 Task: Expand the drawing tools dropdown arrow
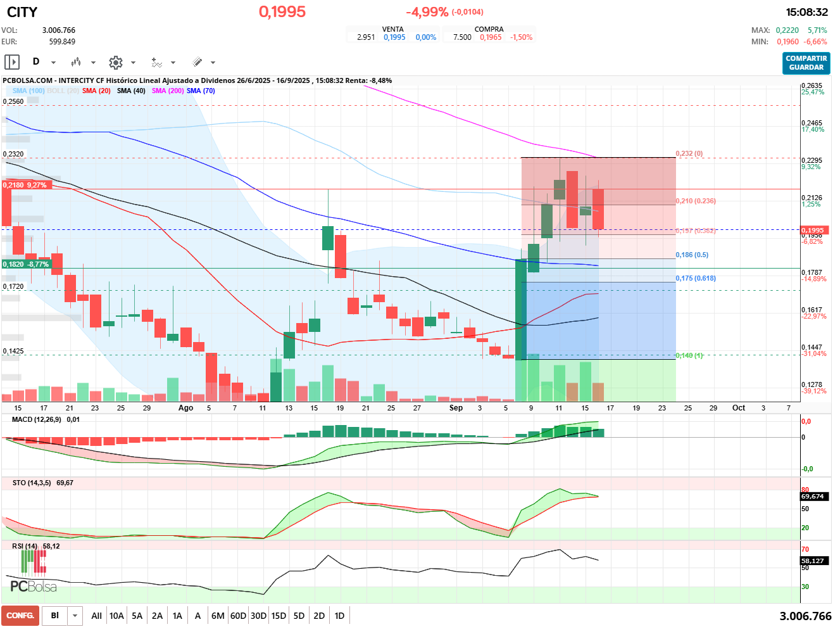tap(213, 63)
